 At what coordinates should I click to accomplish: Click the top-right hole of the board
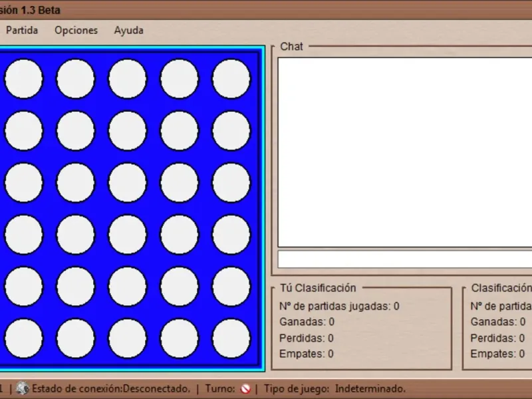231,78
